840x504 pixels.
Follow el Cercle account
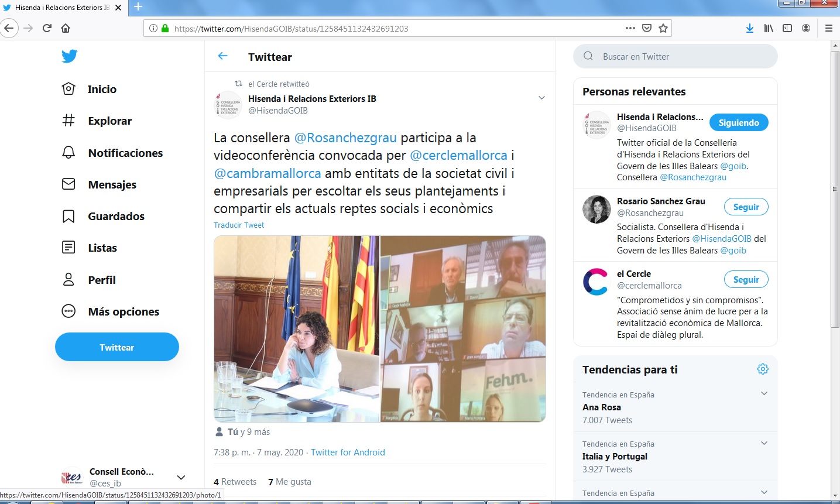746,279
